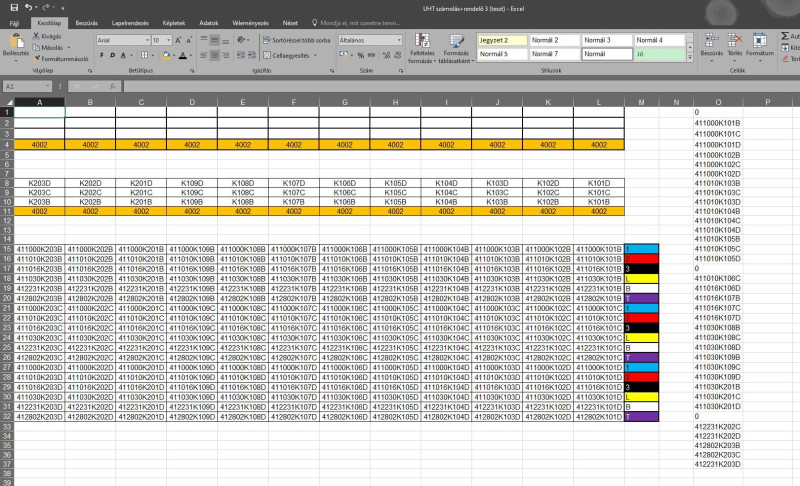Paste with the Beillesztés clipboard icon

pos(16,42)
